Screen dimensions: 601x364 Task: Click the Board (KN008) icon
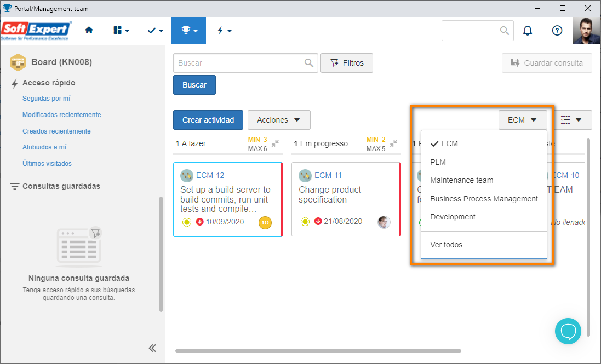pos(18,62)
